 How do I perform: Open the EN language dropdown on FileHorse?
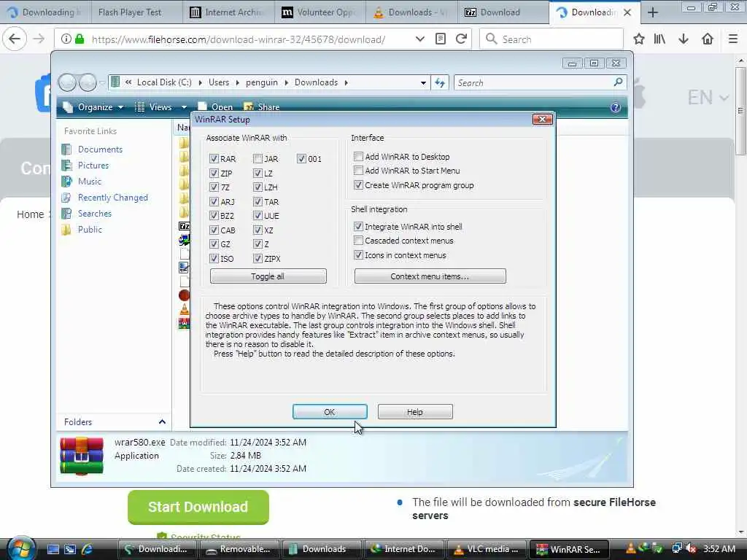coord(708,98)
